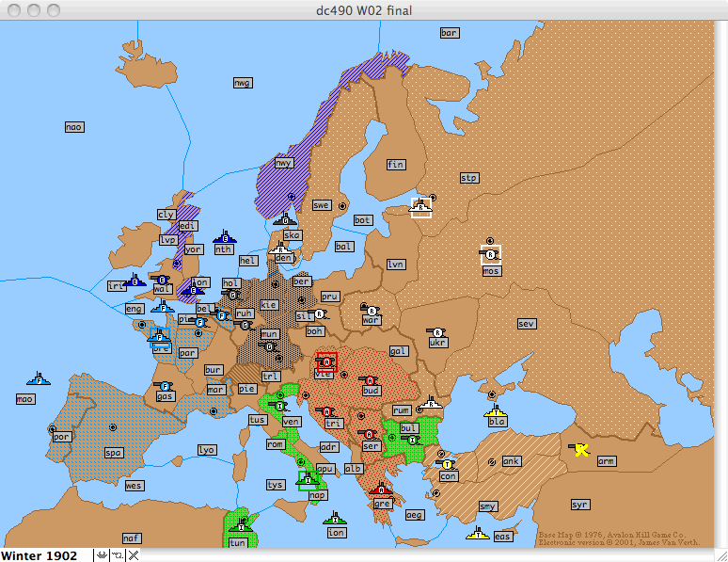Click the Russian army unit in Moscow
The image size is (728, 562).
[x=490, y=253]
